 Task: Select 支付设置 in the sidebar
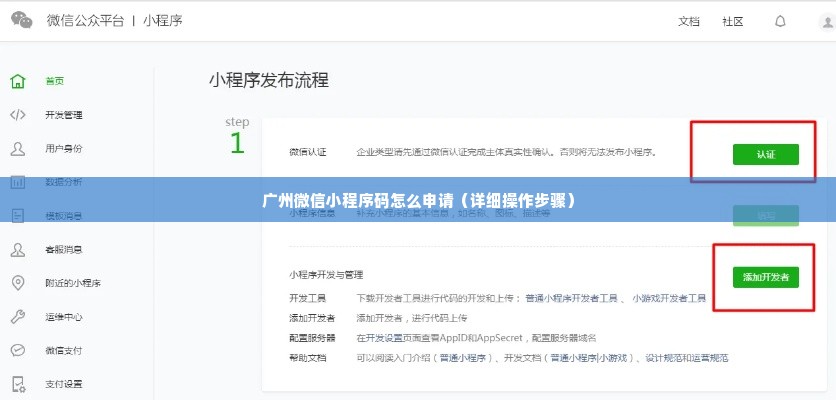tap(63, 384)
